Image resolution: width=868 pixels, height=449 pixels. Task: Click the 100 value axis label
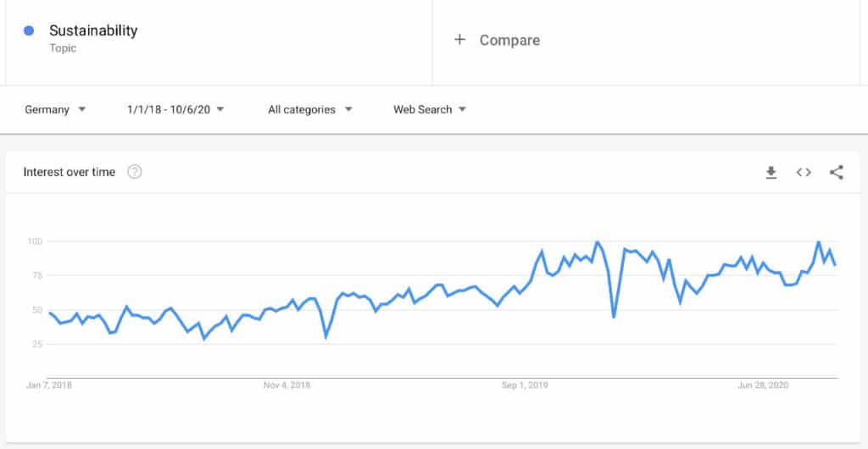click(x=34, y=241)
